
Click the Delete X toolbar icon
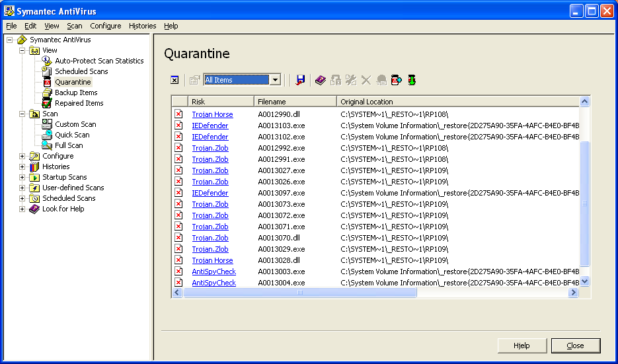pyautogui.click(x=366, y=80)
